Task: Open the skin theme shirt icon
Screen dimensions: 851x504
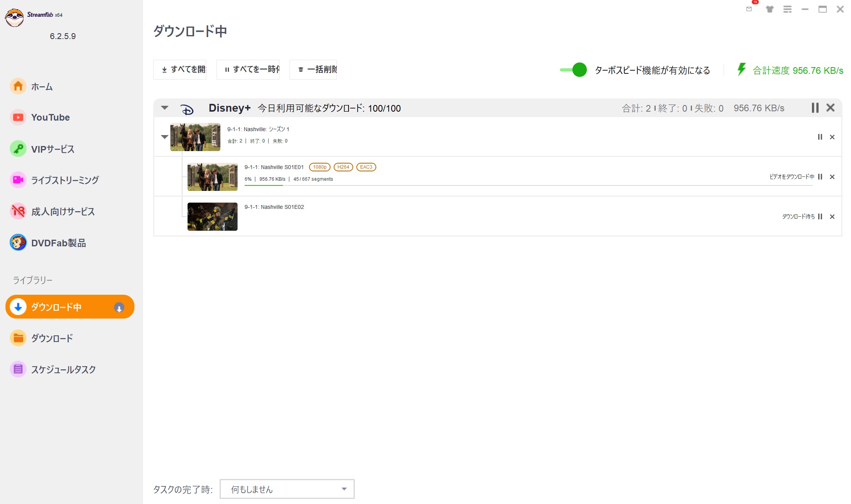Action: (x=769, y=9)
